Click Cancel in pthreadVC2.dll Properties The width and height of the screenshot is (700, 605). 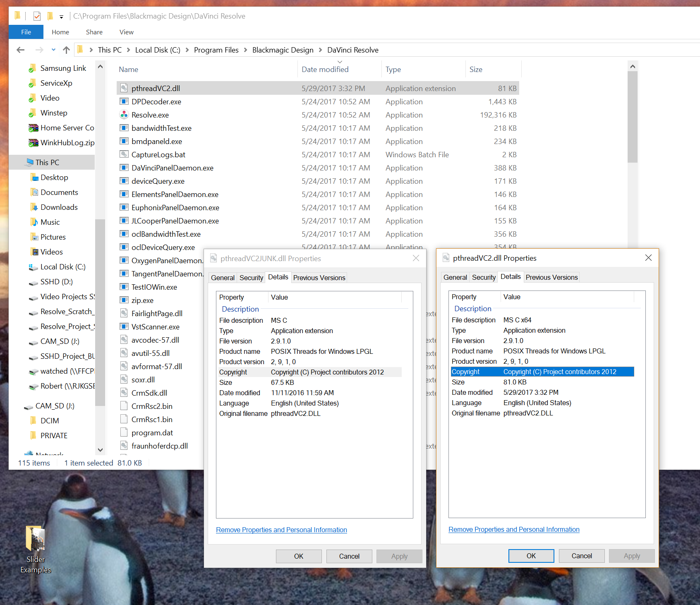pos(582,556)
